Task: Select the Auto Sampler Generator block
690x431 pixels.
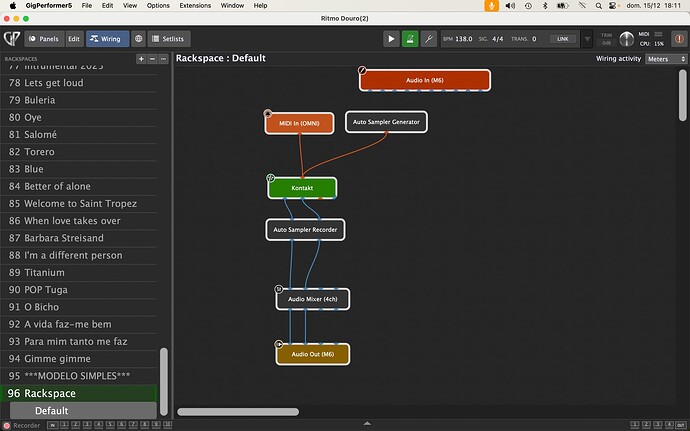Action: (x=386, y=122)
